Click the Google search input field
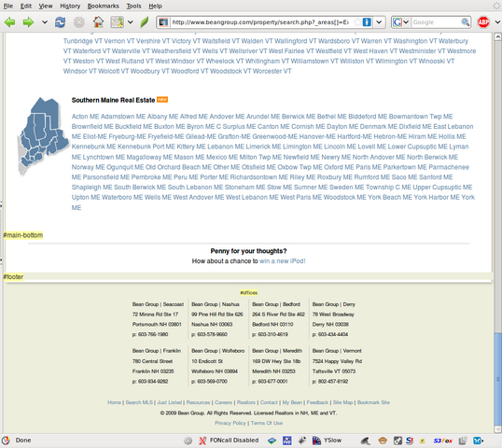This screenshot has width=502, height=448. (x=436, y=22)
